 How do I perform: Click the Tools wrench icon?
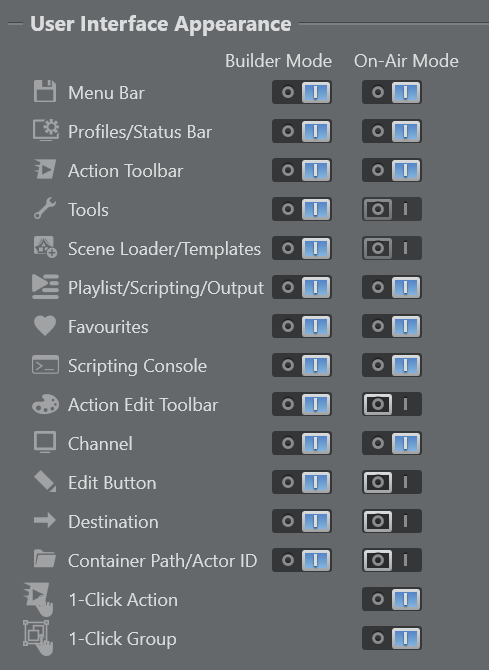coord(45,208)
